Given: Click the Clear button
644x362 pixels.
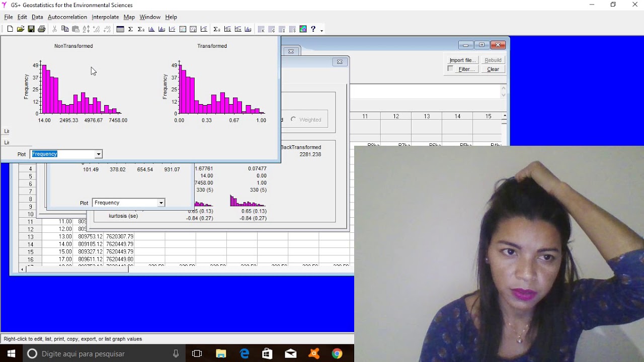Looking at the screenshot, I should [493, 69].
